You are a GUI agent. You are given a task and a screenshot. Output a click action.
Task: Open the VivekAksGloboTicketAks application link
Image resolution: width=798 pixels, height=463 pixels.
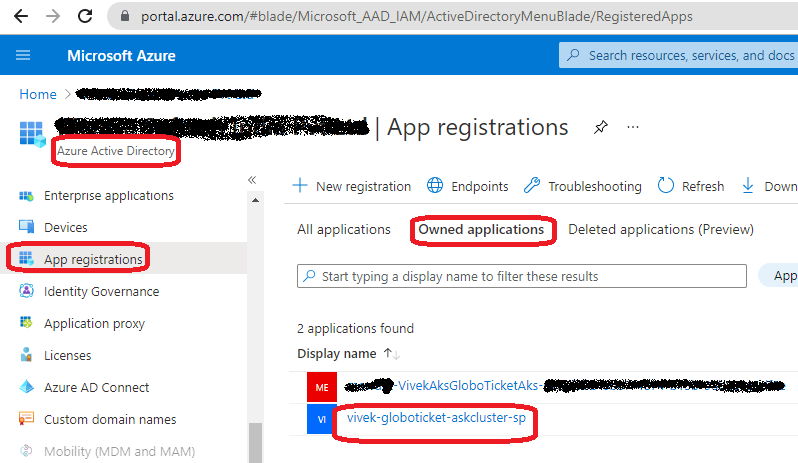pyautogui.click(x=565, y=386)
